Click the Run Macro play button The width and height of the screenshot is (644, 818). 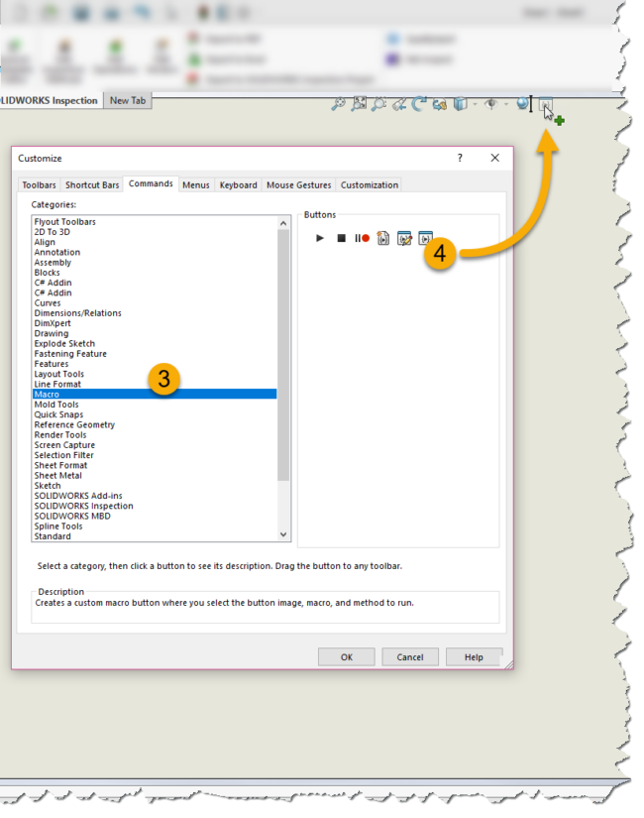coord(320,238)
